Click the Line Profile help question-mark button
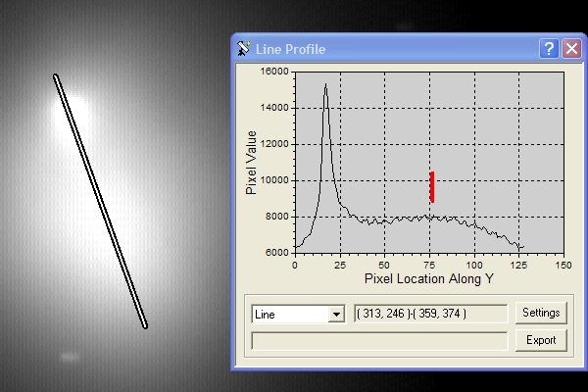 point(549,49)
